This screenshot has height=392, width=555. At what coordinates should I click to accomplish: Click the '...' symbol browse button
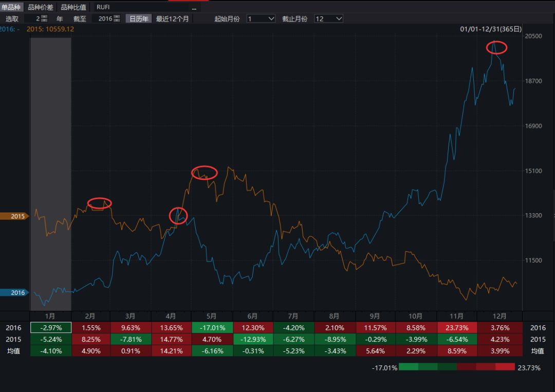coord(194,7)
